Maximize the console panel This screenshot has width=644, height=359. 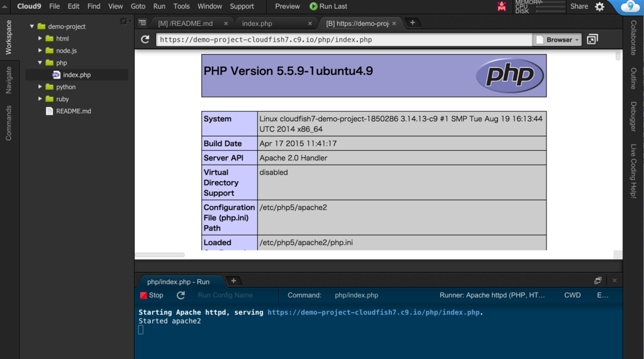[x=597, y=280]
